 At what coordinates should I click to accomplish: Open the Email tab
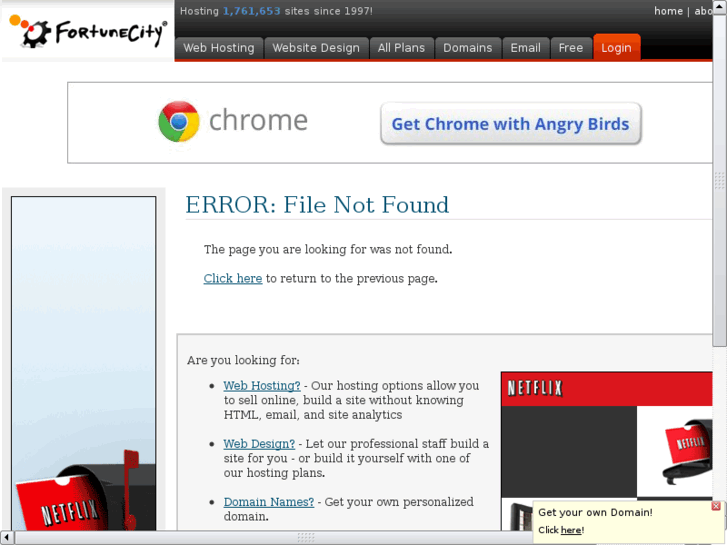(x=526, y=48)
